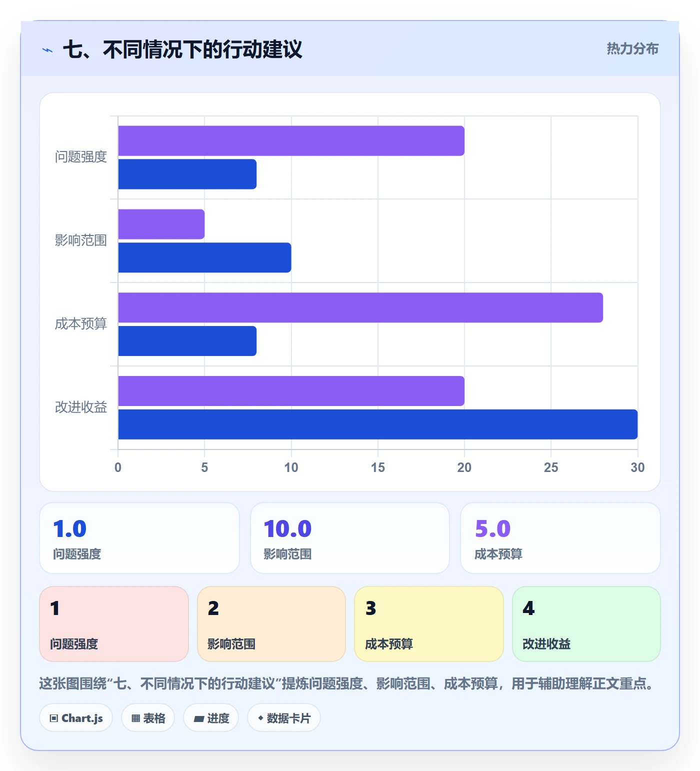Click the 成本预算 y-axis label in the chart
Viewport: 700px width, 771px height.
(x=81, y=324)
